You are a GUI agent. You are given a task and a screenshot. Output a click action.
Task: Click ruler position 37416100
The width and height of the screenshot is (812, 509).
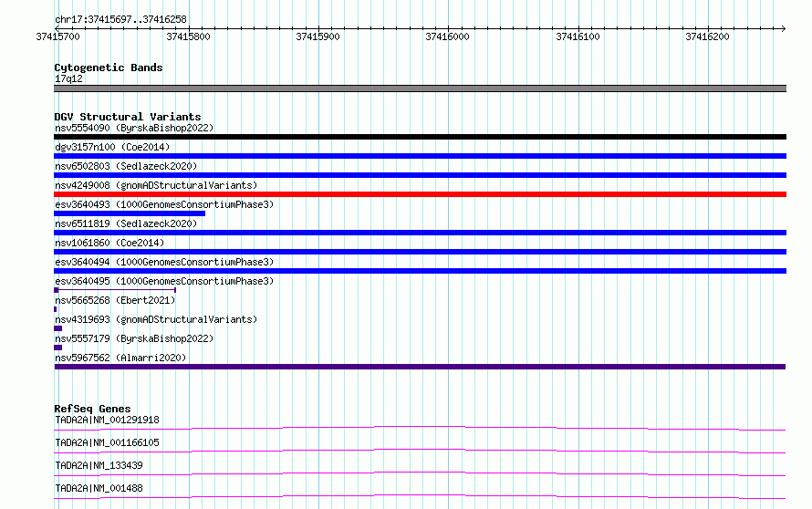(578, 36)
